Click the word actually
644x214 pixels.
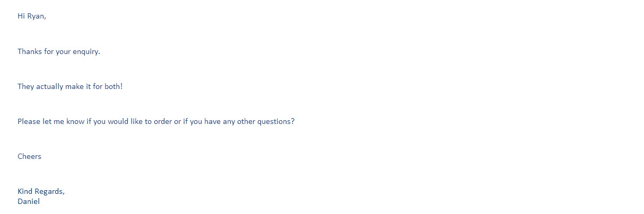tap(49, 86)
